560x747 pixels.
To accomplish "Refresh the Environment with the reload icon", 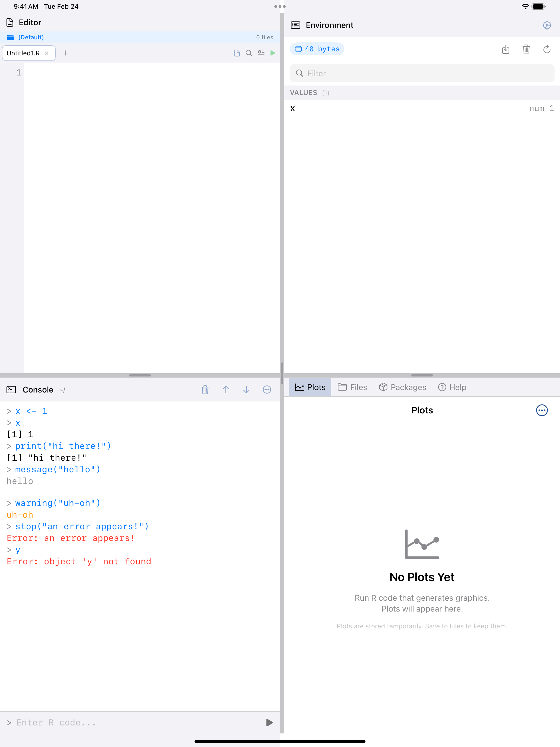I will [547, 50].
